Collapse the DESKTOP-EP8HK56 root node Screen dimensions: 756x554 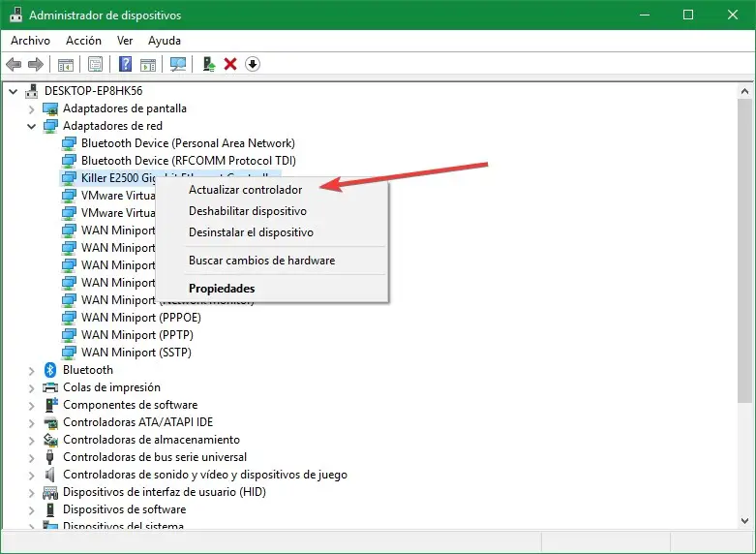14,91
